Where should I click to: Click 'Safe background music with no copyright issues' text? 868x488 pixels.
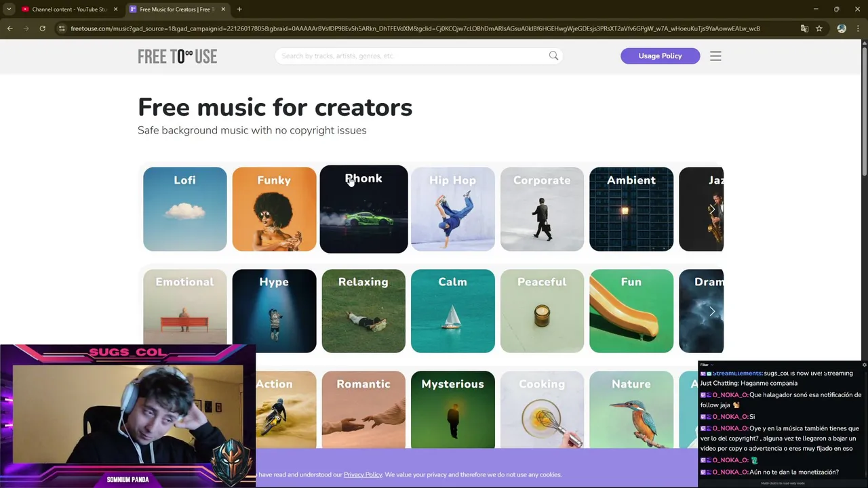252,130
